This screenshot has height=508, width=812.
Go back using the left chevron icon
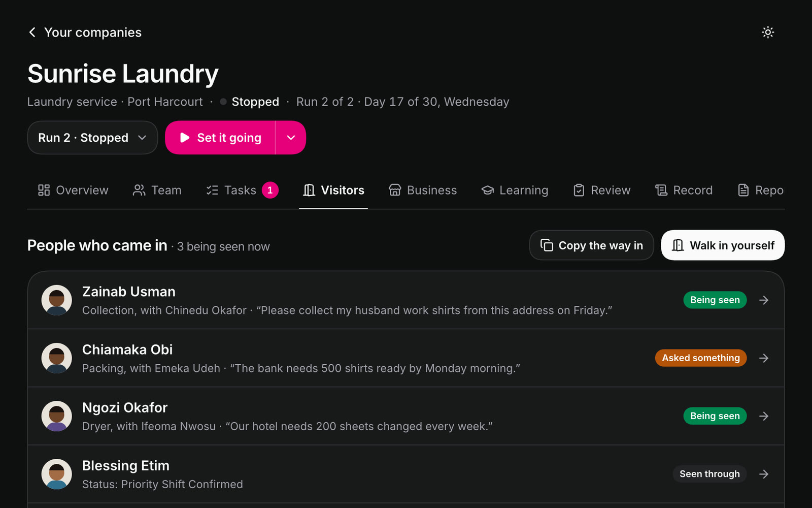[x=32, y=33]
